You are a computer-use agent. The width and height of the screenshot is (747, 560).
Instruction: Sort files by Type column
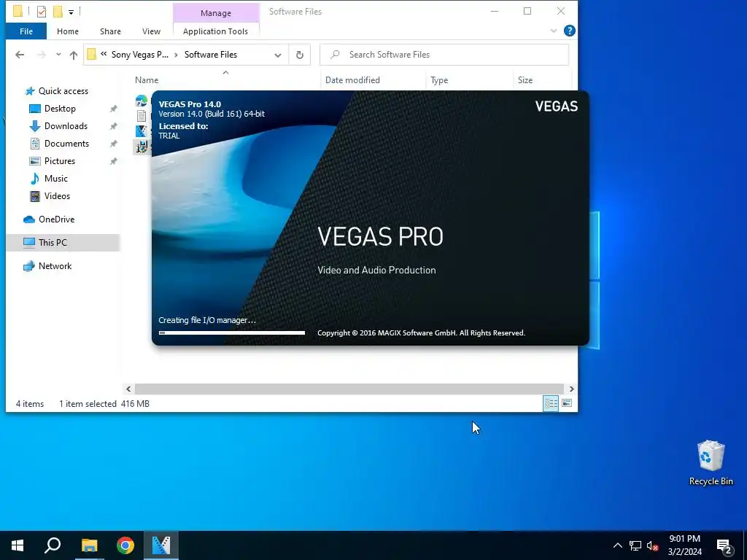[439, 80]
